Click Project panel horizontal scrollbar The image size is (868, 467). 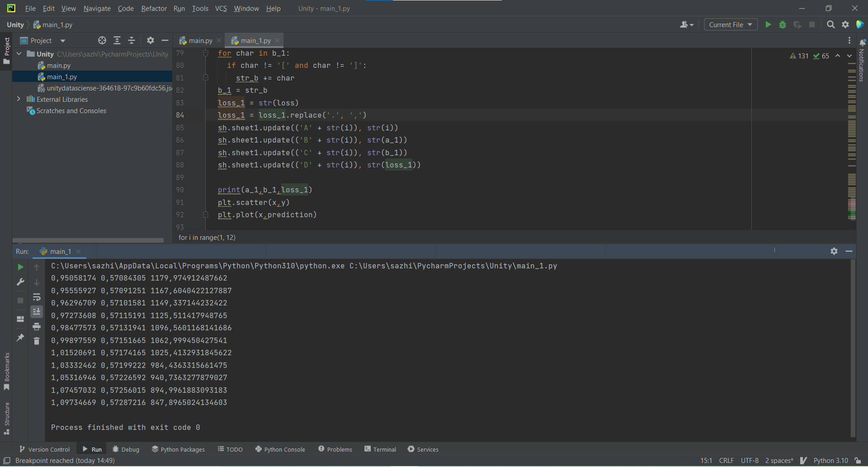point(88,240)
